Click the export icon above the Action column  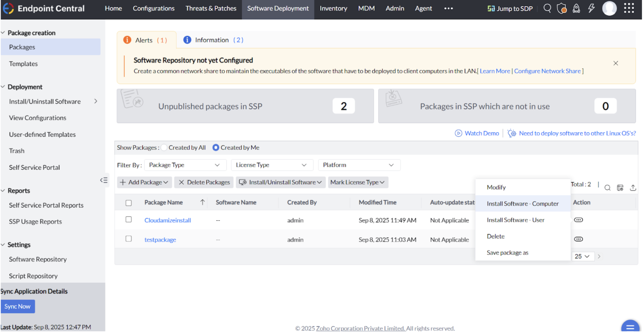pos(632,188)
